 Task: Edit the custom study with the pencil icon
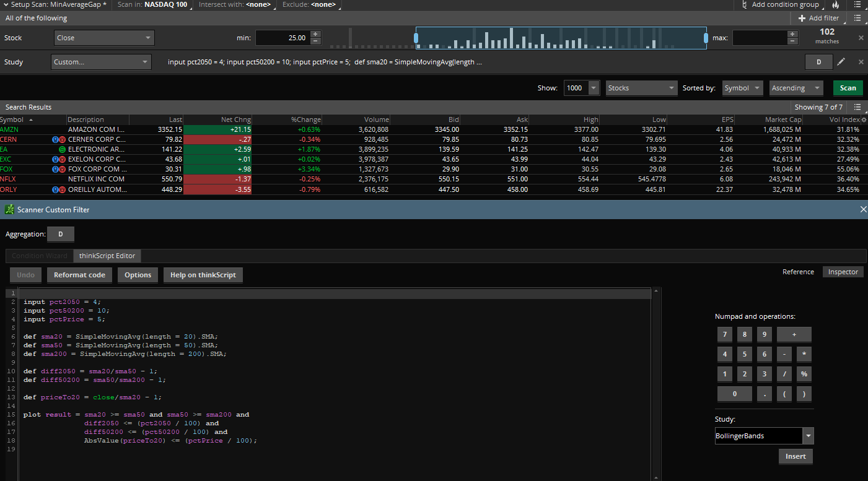click(841, 62)
